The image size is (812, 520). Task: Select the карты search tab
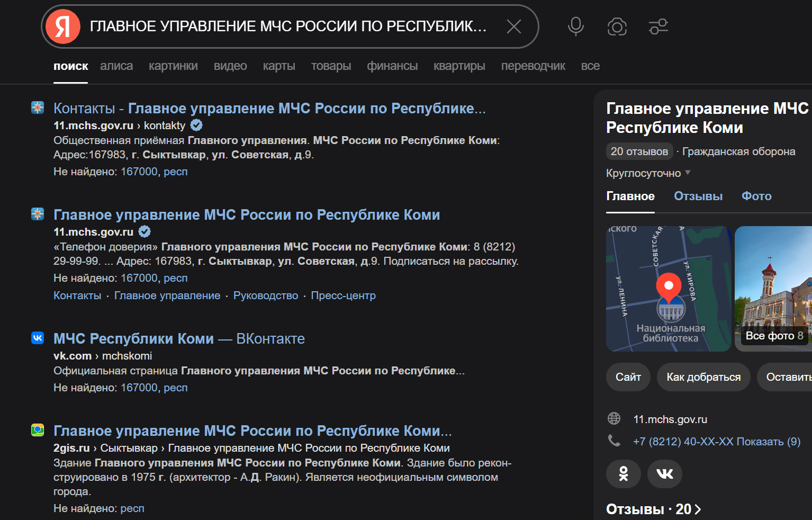[x=279, y=66]
